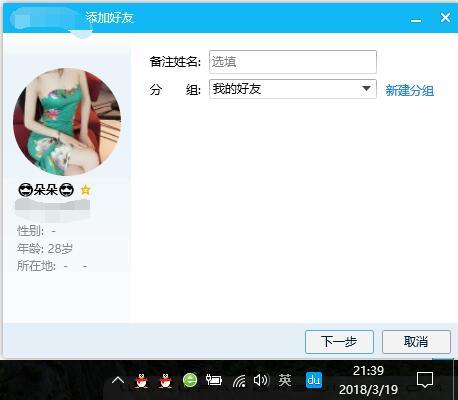Open the battery power tray icon
This screenshot has width=458, height=400.
point(214,380)
